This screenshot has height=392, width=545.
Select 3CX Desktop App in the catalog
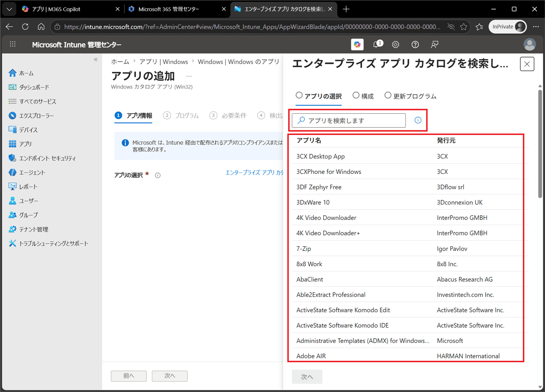[411, 156]
